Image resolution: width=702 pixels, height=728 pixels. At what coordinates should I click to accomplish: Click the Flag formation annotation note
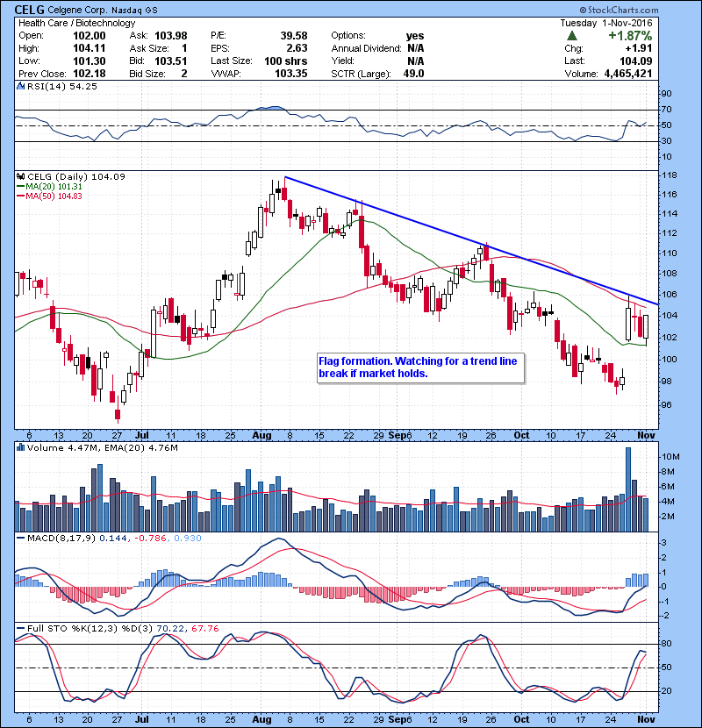point(420,368)
